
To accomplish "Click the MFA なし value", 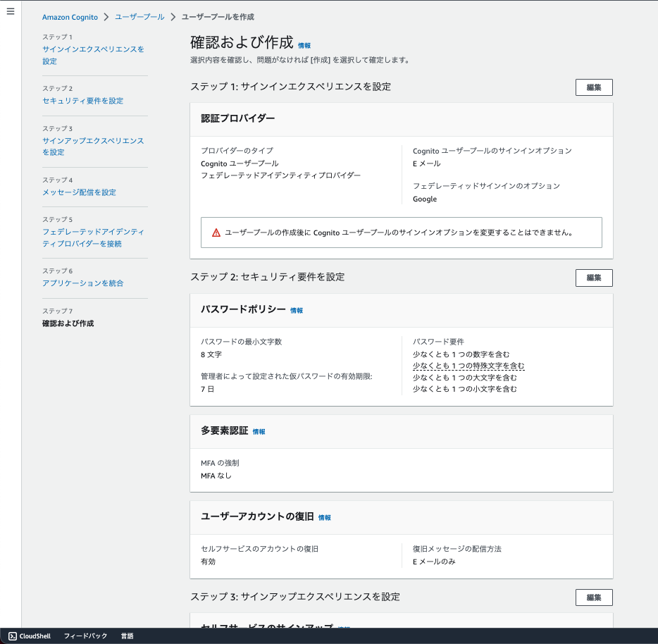I will tap(216, 476).
